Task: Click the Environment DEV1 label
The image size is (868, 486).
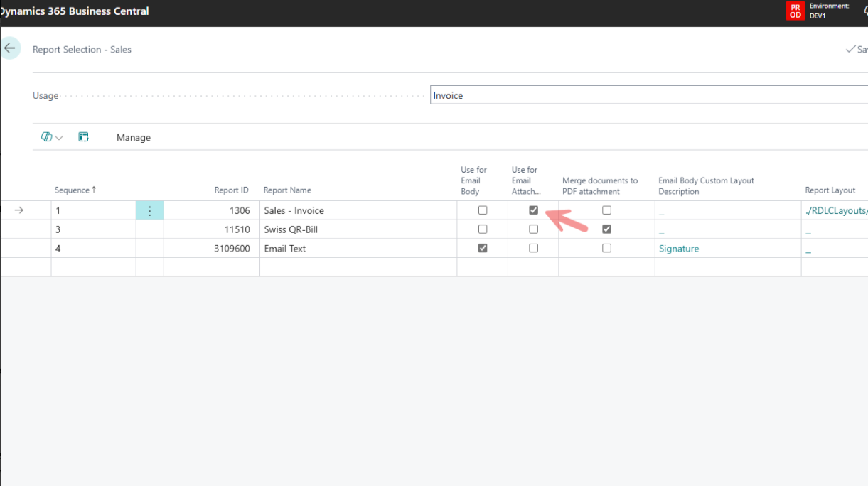Action: [x=830, y=11]
